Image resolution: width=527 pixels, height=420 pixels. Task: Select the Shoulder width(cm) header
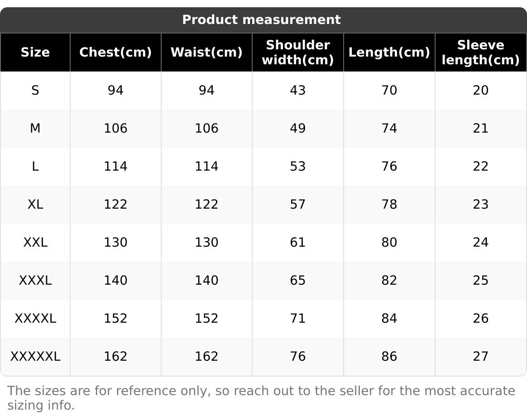[298, 52]
